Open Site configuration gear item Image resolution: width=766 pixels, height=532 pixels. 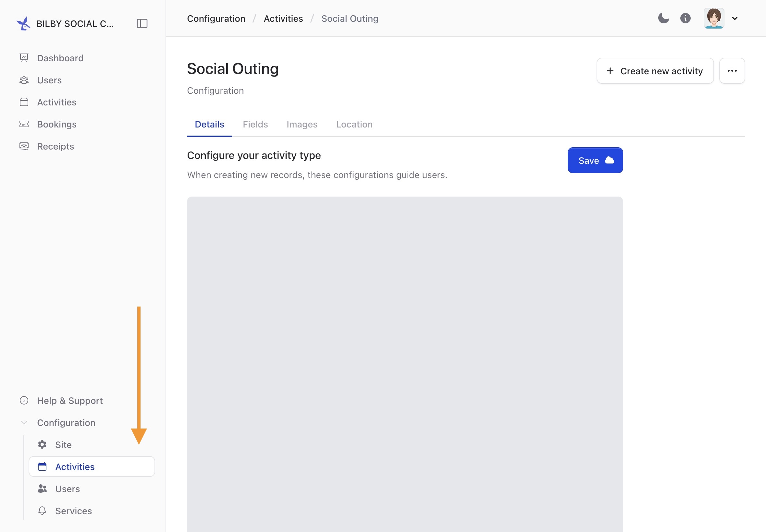pyautogui.click(x=63, y=444)
